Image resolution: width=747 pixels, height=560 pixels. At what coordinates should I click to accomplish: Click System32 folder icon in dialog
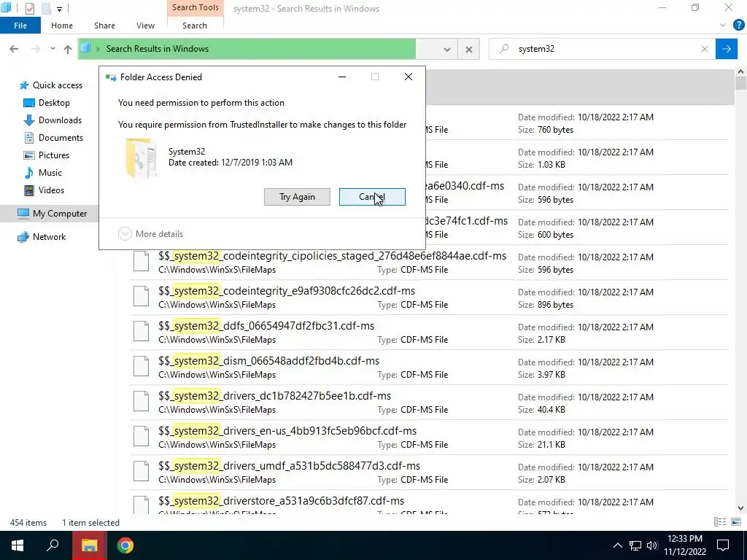[141, 157]
